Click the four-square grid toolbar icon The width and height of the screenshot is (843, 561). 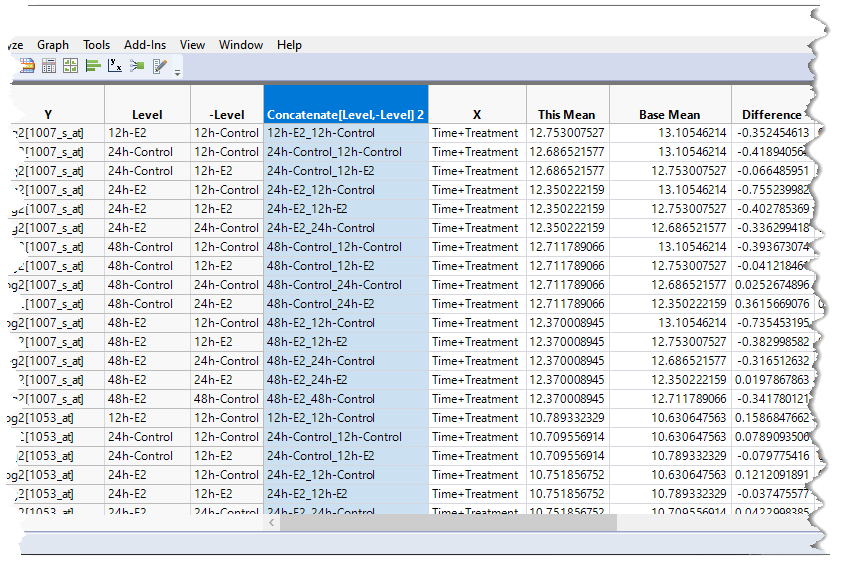70,67
